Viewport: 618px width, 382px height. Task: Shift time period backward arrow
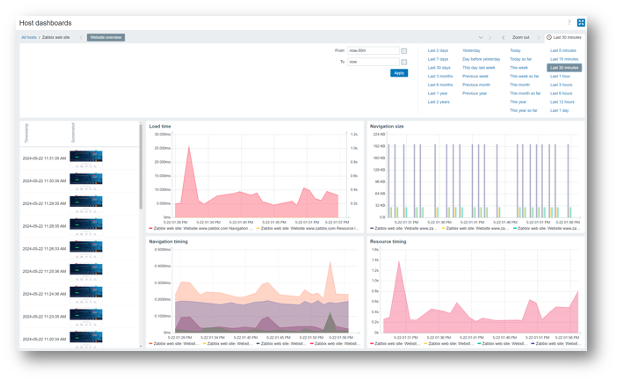503,37
